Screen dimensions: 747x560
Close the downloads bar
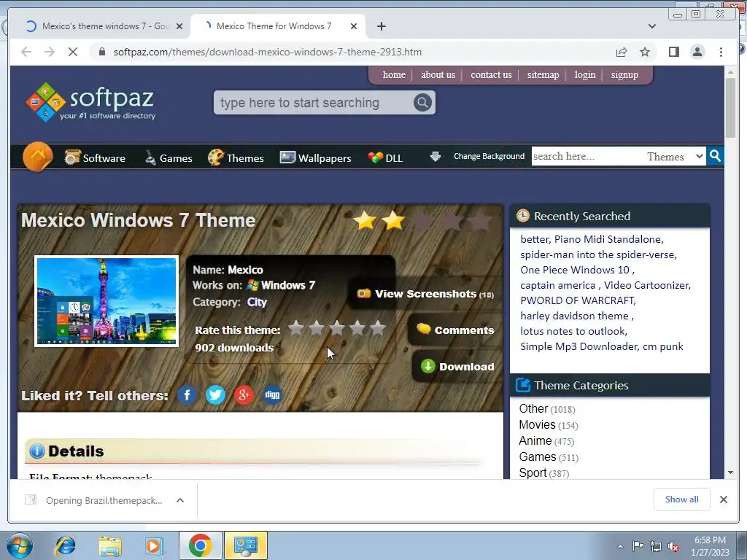(723, 499)
